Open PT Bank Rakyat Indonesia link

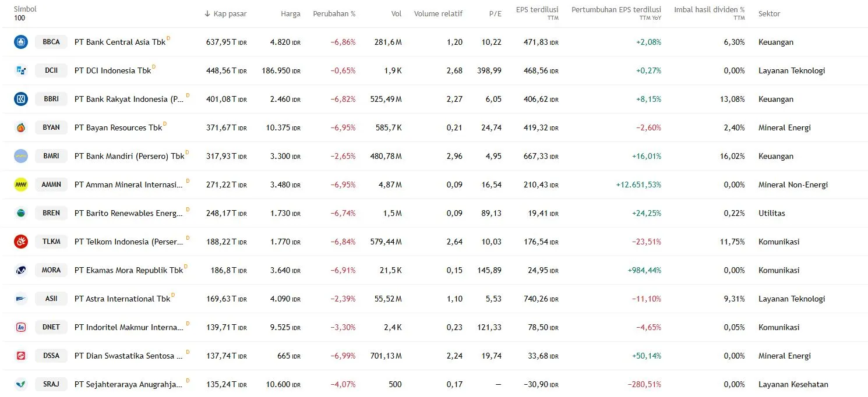coord(129,99)
